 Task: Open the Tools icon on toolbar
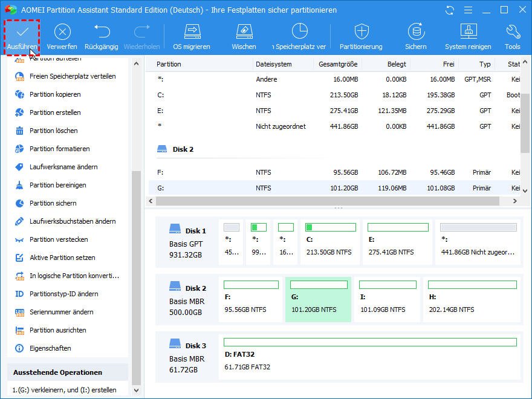click(511, 34)
